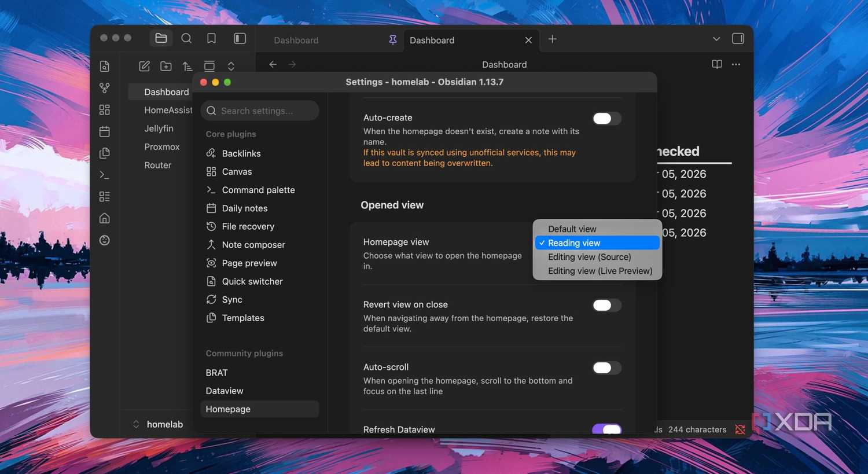
Task: Create a new folder icon
Action: tap(166, 66)
